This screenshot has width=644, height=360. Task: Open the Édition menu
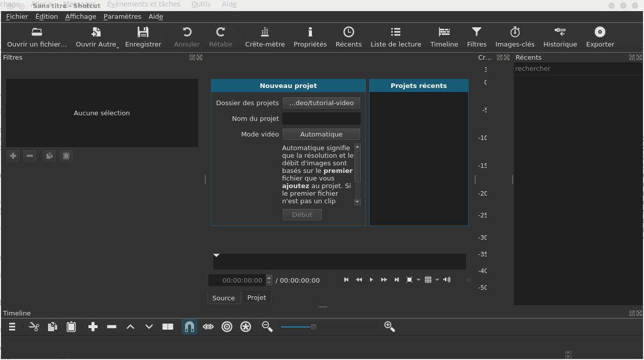47,16
